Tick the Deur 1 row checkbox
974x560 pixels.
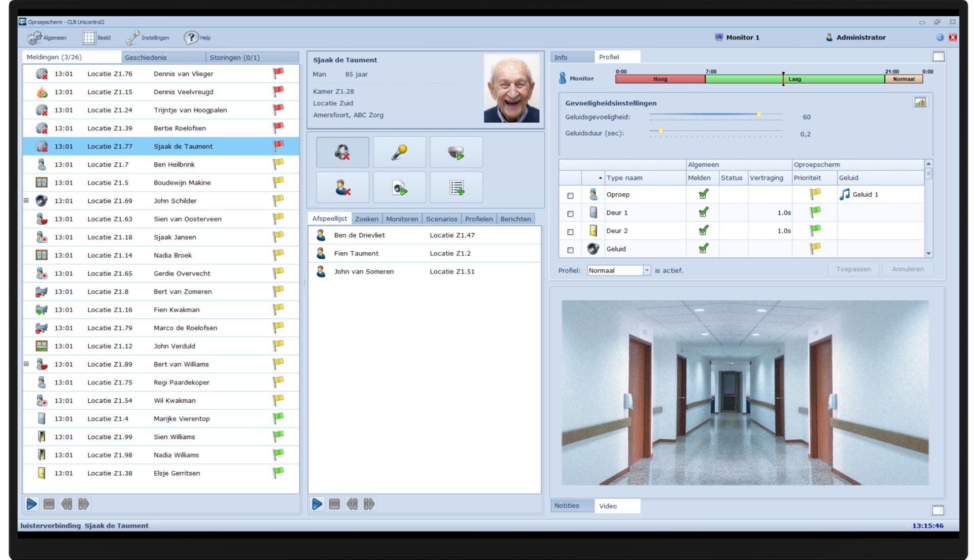[x=570, y=214]
